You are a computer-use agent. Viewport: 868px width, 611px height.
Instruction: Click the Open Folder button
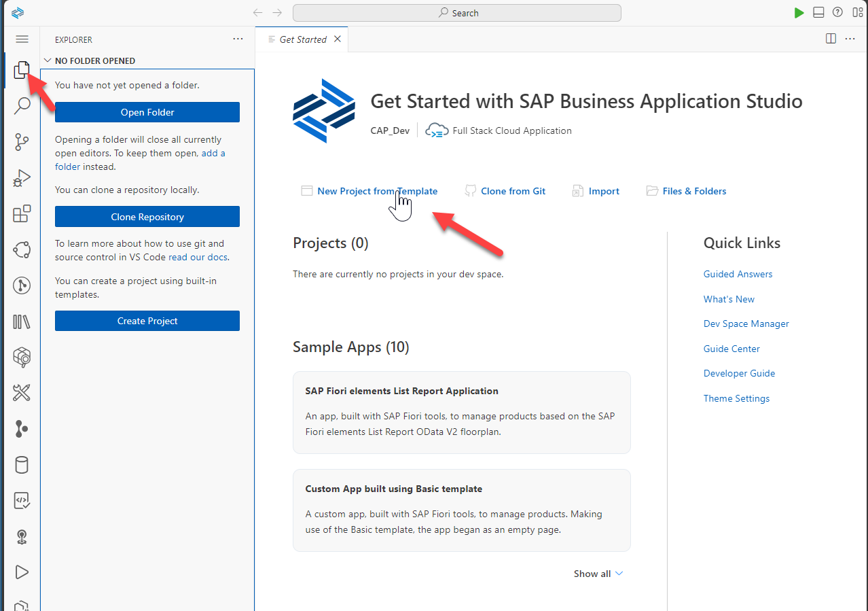coord(147,112)
